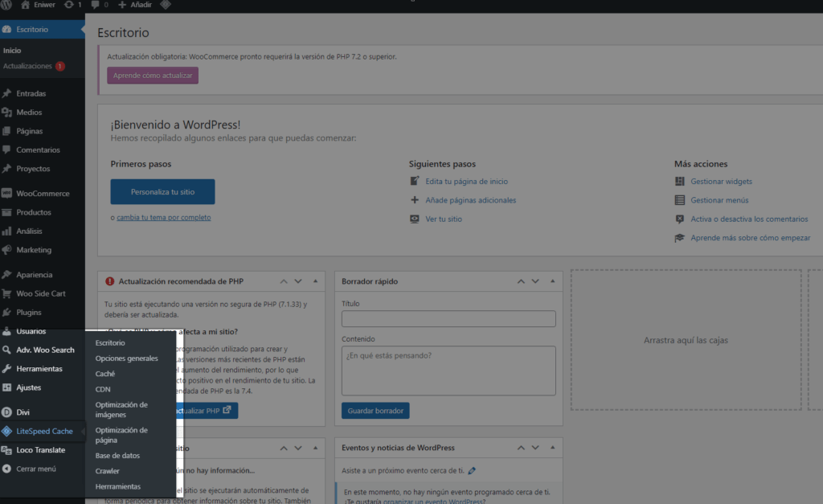Click the LiteSpeed diamond icon in admin bar
The height and width of the screenshot is (504, 823).
pos(166,5)
